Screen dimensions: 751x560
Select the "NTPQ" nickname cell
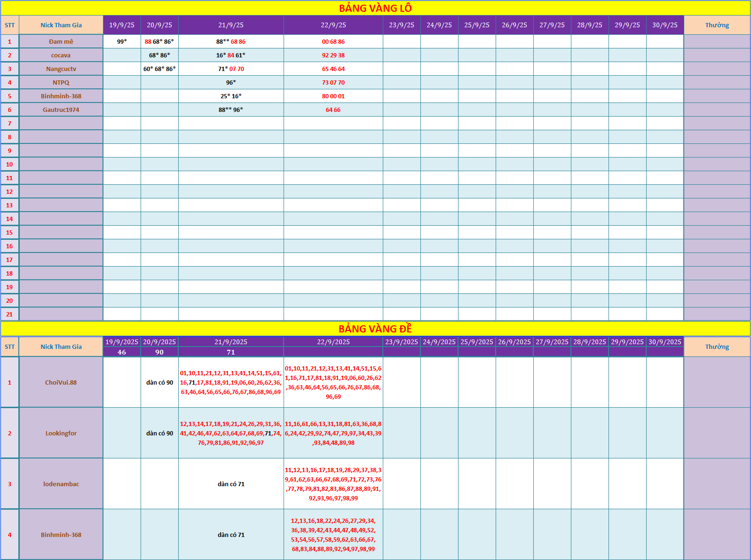pos(61,82)
